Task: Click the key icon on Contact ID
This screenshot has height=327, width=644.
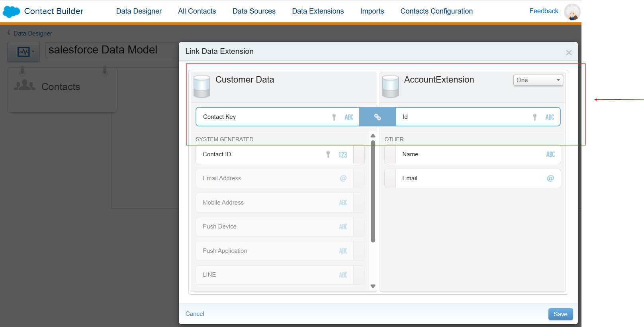Action: (x=328, y=154)
